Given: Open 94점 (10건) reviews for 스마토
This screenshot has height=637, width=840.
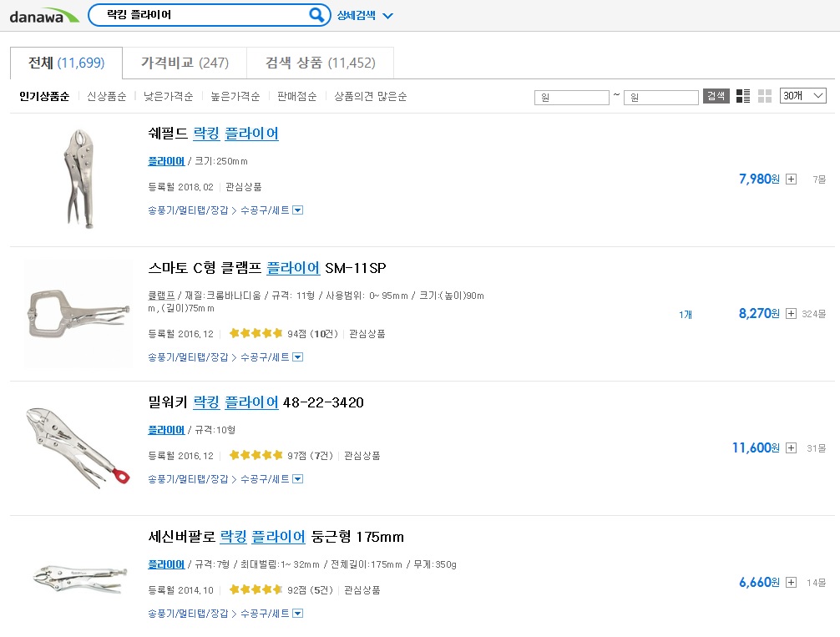Looking at the screenshot, I should point(283,334).
